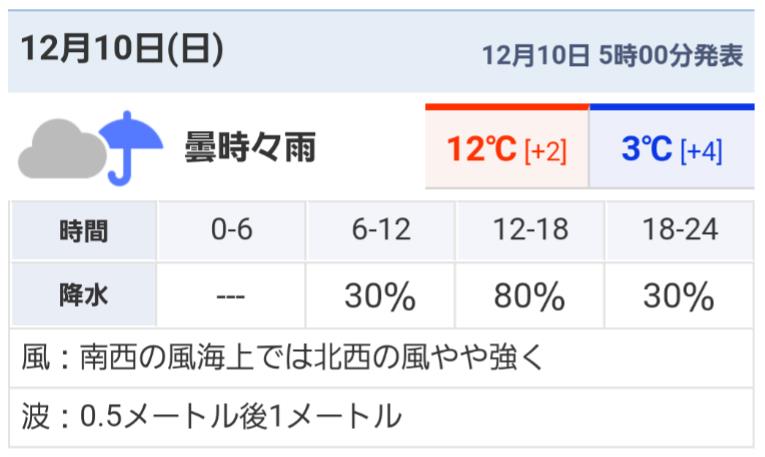Select the 曇時々雨 forecast text
This screenshot has height=457, width=765.
pyautogui.click(x=250, y=147)
